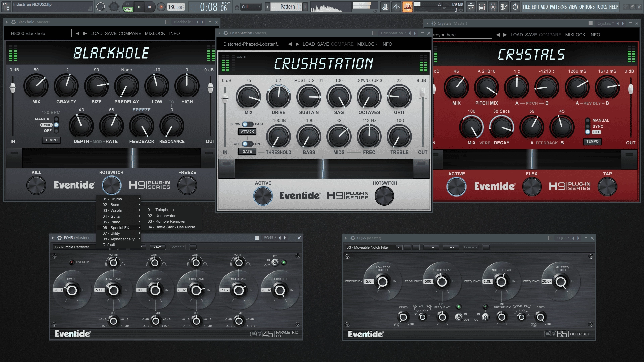Open Crystals plugin gear options icon
The width and height of the screenshot is (644, 362).
click(x=434, y=23)
